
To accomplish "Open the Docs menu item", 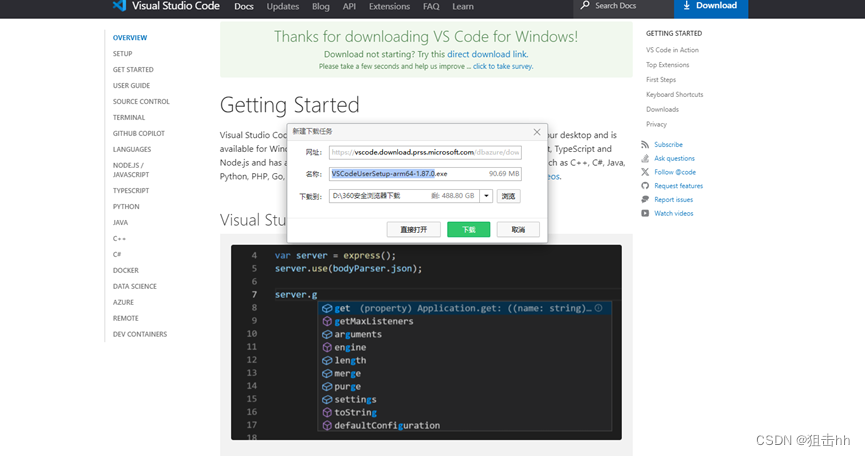I will coord(244,7).
